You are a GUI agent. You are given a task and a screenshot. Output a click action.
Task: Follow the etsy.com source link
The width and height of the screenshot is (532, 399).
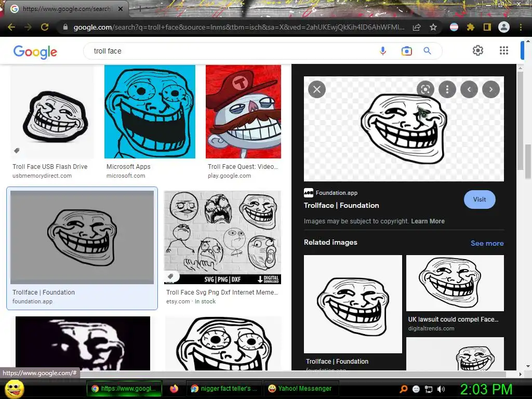tap(178, 301)
